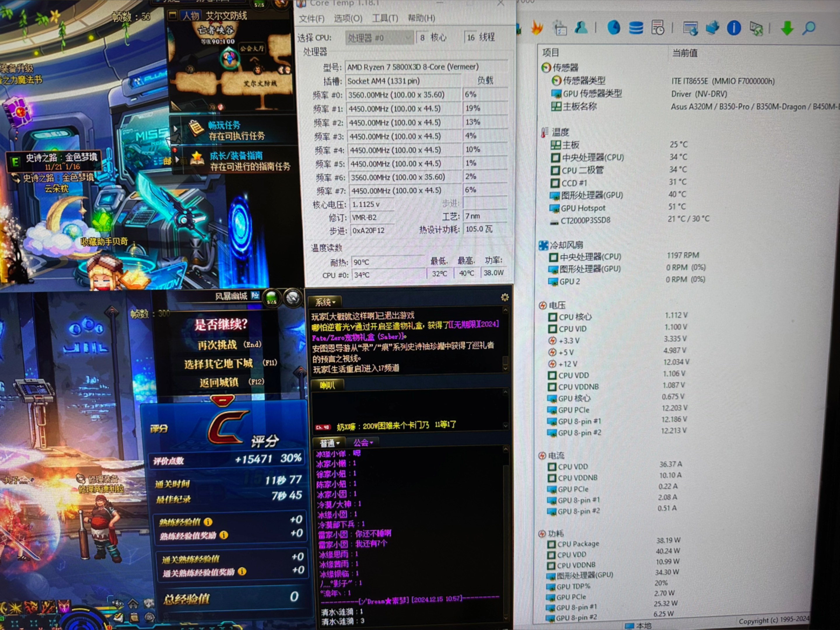
Task: Click green E badge beside 史诗之路:金色梦境
Action: click(x=15, y=162)
